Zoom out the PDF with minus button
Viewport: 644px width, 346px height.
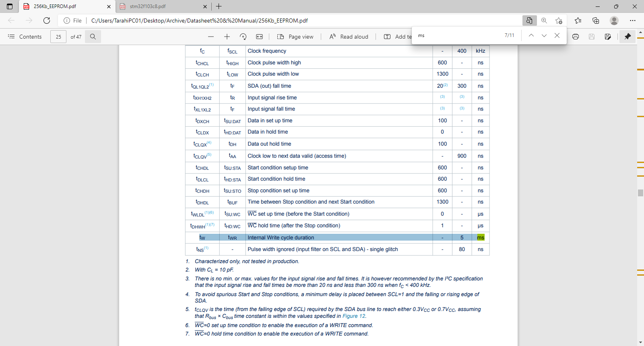pyautogui.click(x=211, y=37)
